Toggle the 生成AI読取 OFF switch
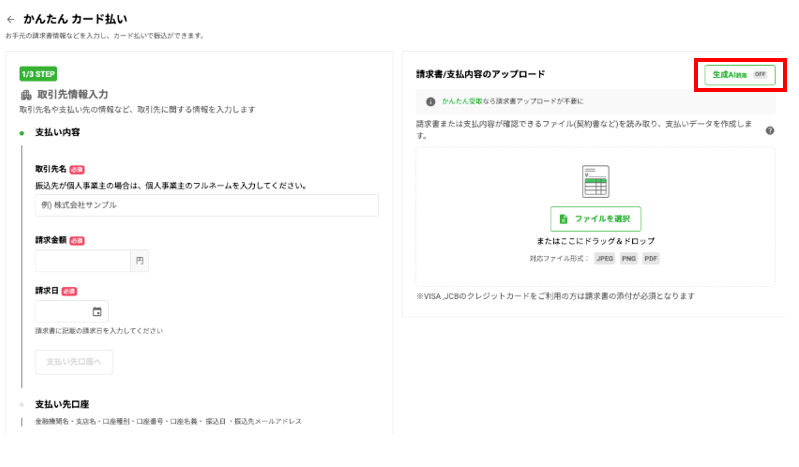The height and width of the screenshot is (467, 799). (x=740, y=75)
